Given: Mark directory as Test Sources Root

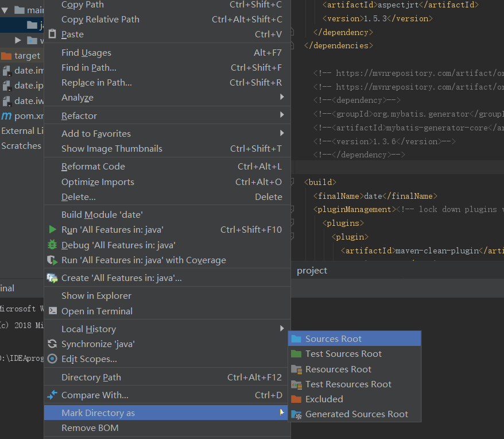Looking at the screenshot, I should pos(355,354).
